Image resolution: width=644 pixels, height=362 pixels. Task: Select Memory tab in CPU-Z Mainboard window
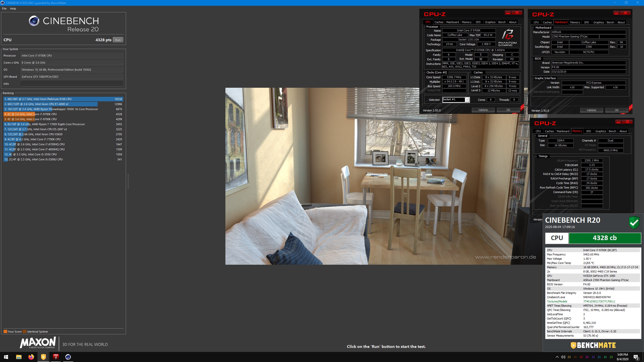(x=575, y=22)
